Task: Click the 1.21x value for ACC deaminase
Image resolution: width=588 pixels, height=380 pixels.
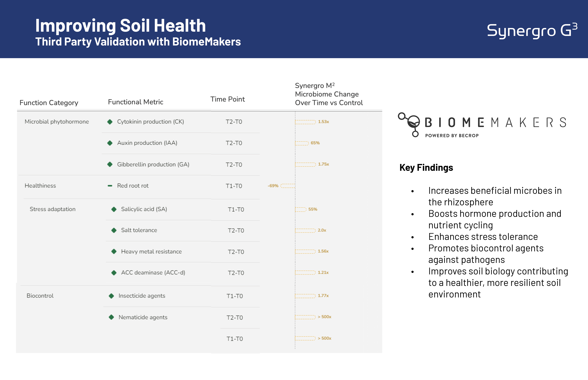Action: [323, 272]
